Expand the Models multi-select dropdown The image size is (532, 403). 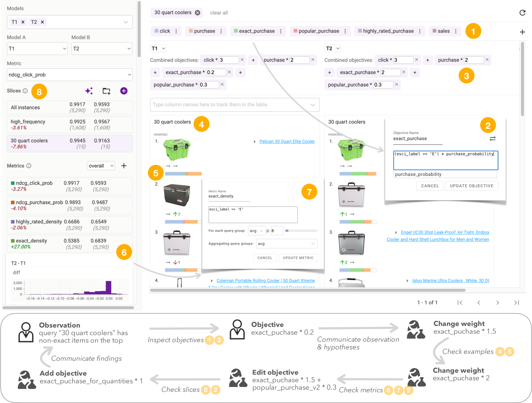[126, 22]
